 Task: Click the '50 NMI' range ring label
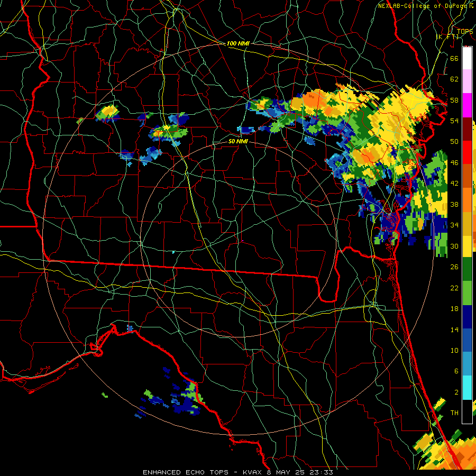[238, 141]
